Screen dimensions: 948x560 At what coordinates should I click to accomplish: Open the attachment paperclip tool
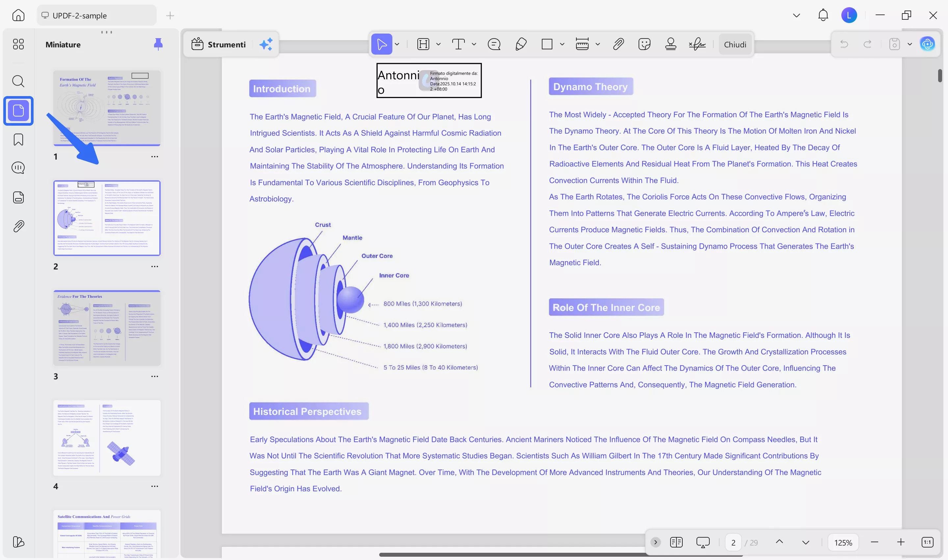pyautogui.click(x=618, y=44)
